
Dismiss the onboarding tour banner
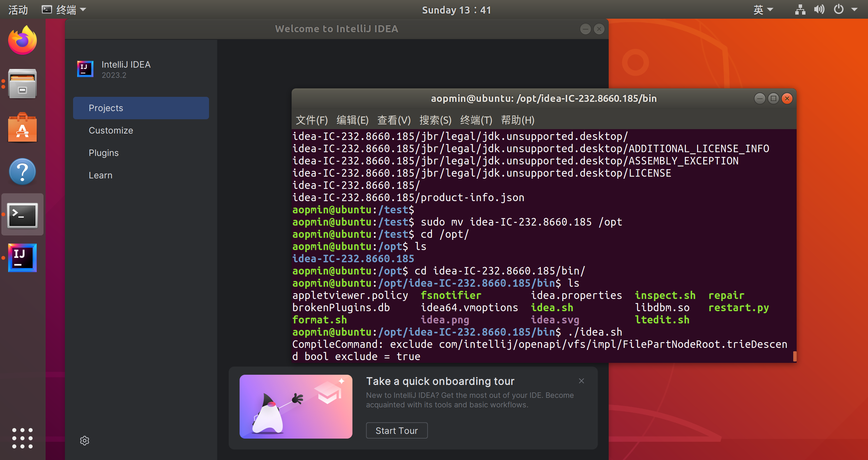pos(581,381)
